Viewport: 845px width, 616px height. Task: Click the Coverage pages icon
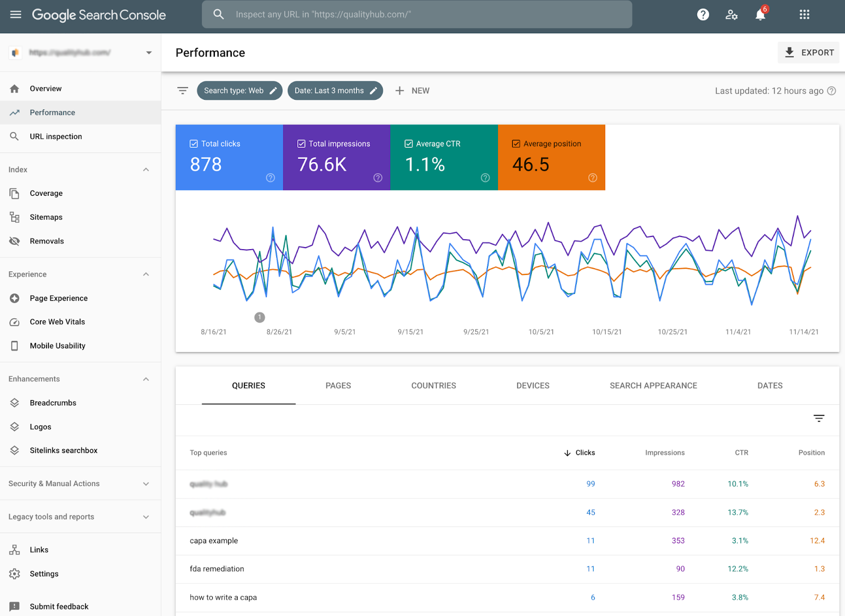(x=15, y=193)
